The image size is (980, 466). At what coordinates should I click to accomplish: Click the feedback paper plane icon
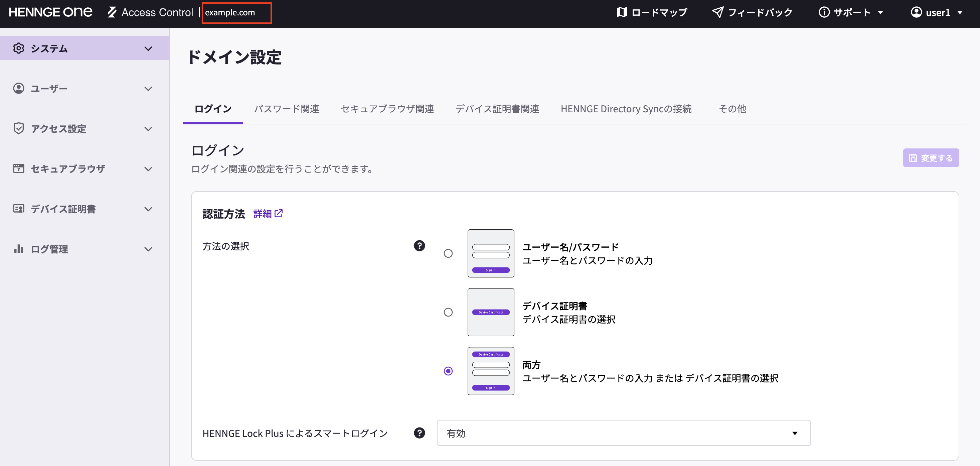[717, 12]
